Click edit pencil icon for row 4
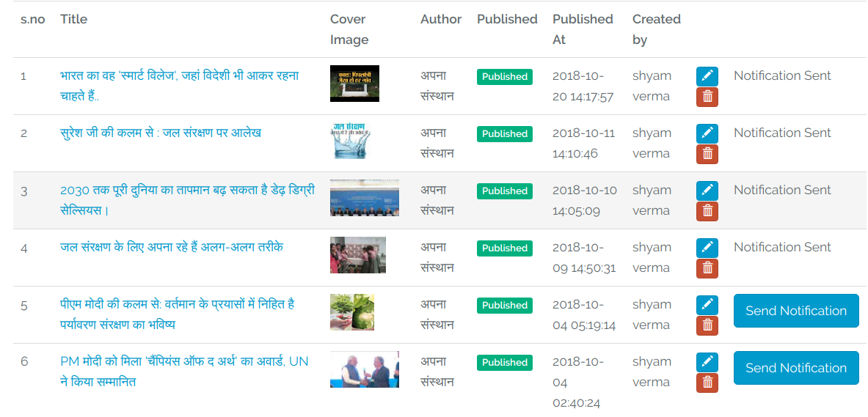This screenshot has height=417, width=868. click(707, 248)
